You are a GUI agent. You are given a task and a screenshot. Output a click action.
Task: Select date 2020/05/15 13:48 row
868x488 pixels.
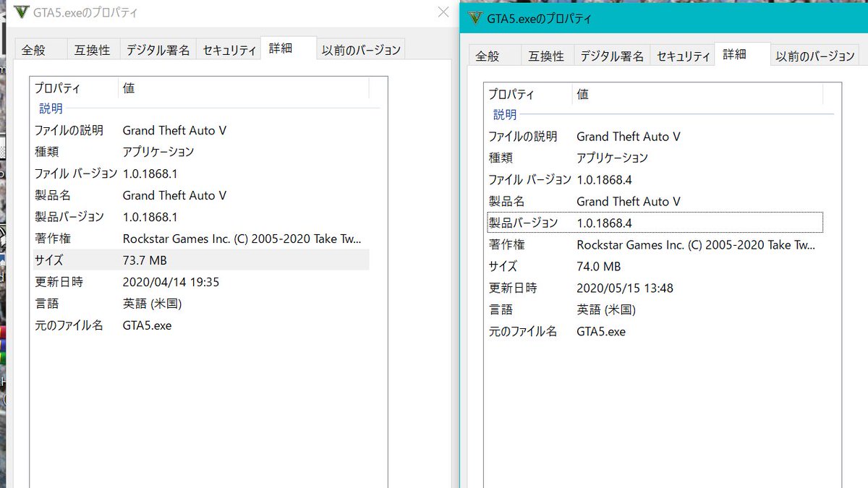(x=655, y=288)
